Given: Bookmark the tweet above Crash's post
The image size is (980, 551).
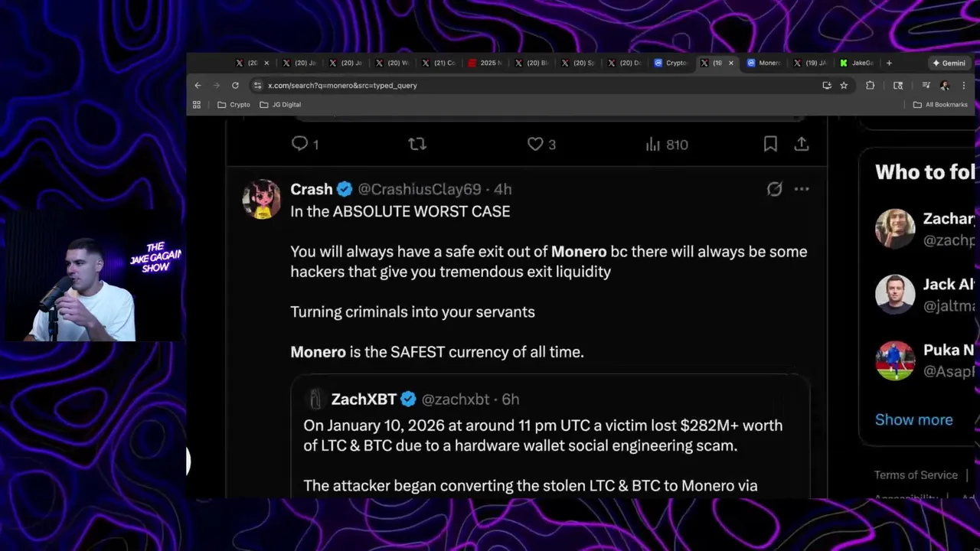Looking at the screenshot, I should pos(770,144).
